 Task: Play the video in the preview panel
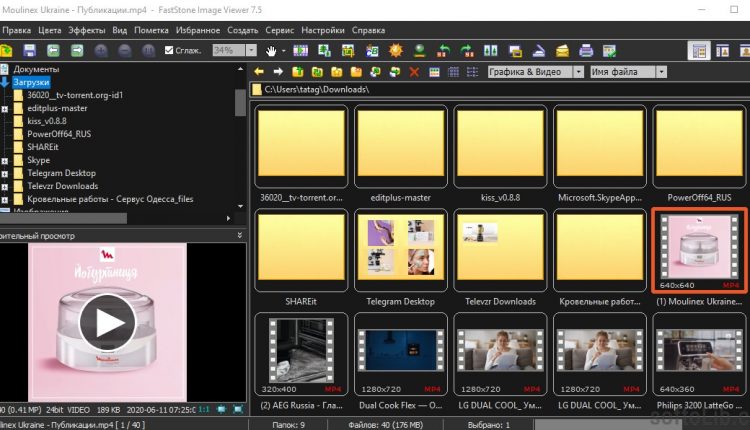(x=108, y=323)
